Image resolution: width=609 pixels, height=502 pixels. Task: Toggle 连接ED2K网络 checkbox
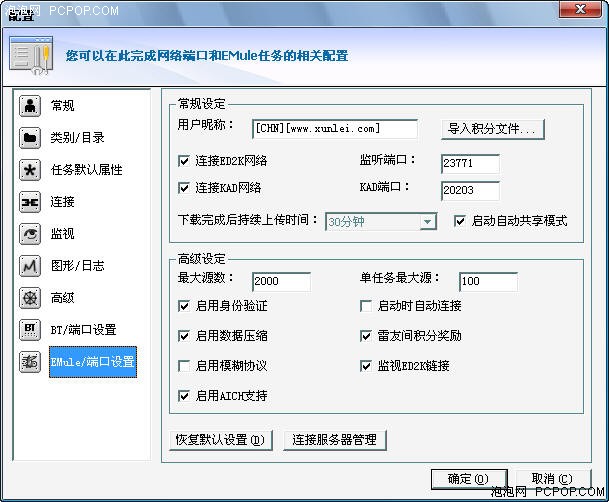[184, 161]
